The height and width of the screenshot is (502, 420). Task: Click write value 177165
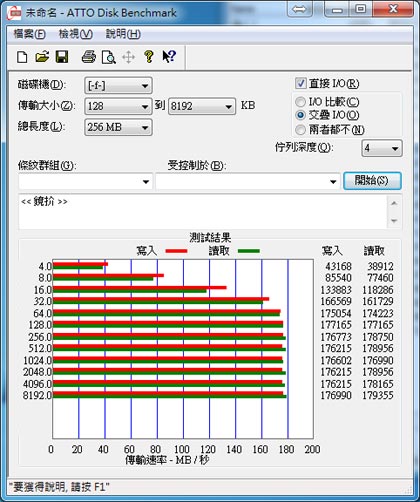pos(336,325)
